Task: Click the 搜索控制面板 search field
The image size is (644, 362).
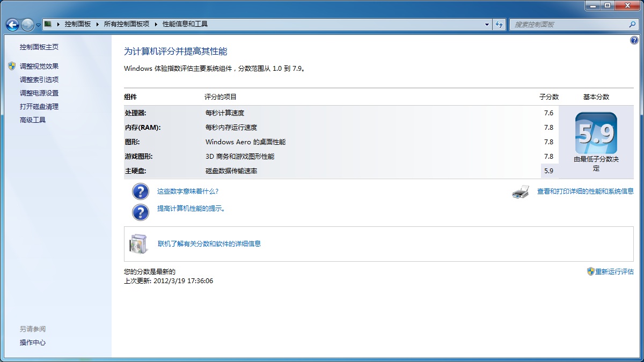Action: 569,24
